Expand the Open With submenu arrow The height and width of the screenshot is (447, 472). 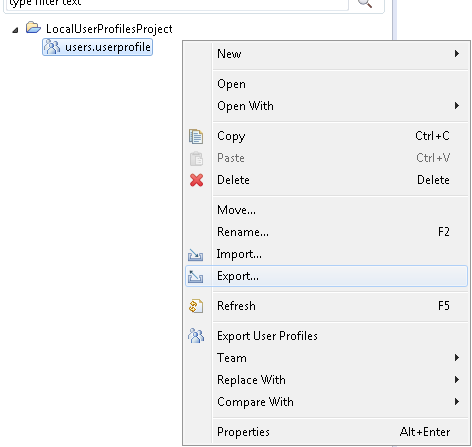pos(457,106)
